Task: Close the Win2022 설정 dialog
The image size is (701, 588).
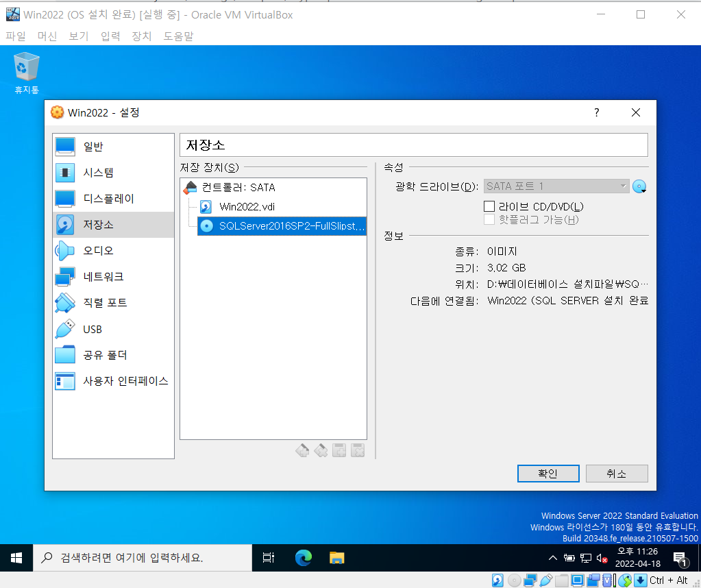Action: coord(636,112)
